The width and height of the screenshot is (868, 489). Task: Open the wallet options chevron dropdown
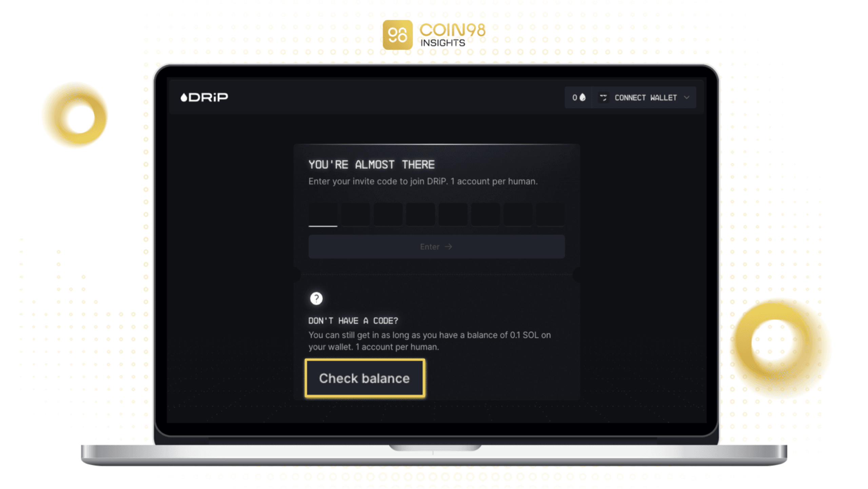688,97
